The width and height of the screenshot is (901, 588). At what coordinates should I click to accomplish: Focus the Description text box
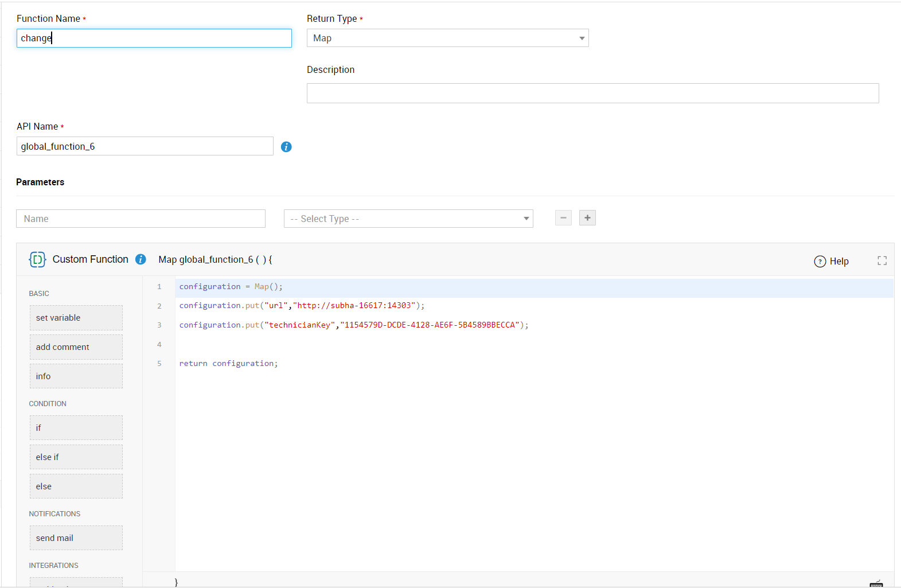[x=592, y=94]
